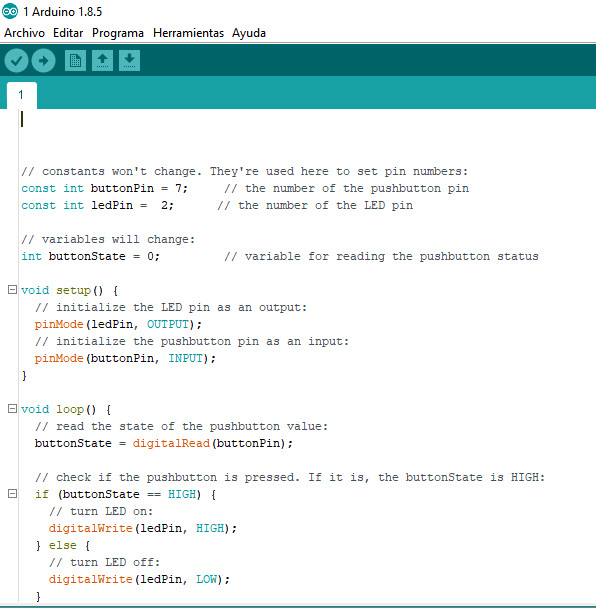
Task: Click on 'digitalRead(buttonPin)' call
Action: point(209,443)
